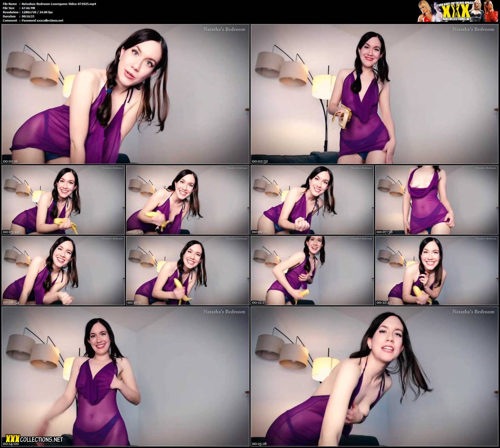Click the watermark text in the first frame
This screenshot has width=500, height=448.
click(x=224, y=29)
